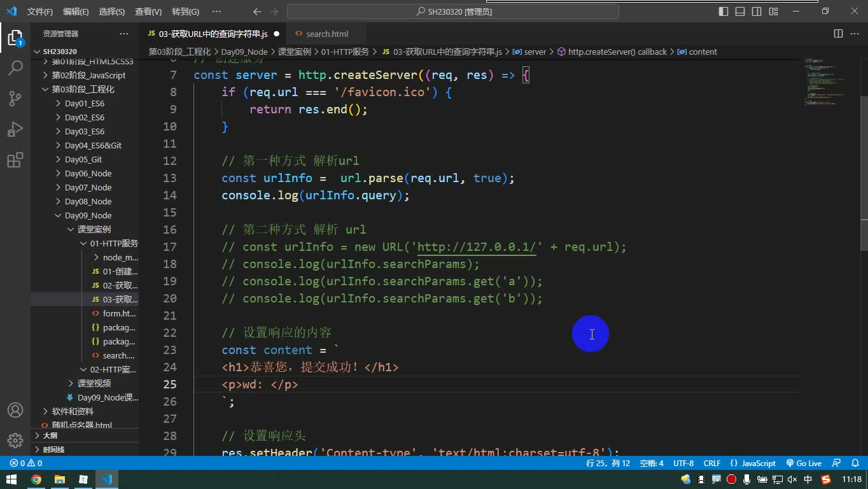
Task: Open the Source Control view icon
Action: click(x=15, y=98)
